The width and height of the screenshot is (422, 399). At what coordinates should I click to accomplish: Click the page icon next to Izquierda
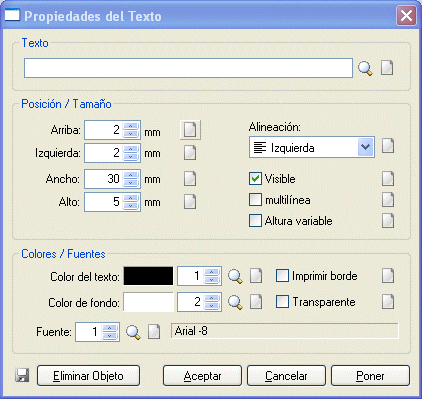190,153
